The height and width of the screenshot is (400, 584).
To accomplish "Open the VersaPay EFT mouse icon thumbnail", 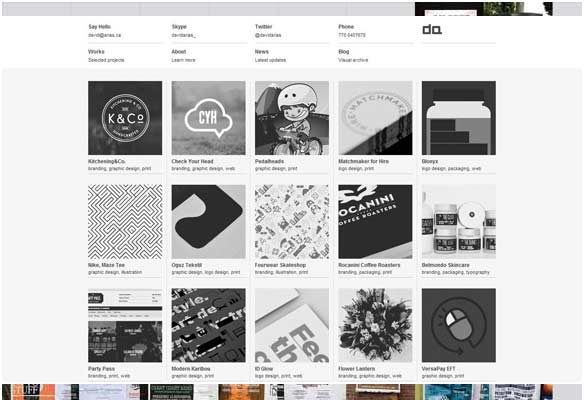I will click(459, 325).
